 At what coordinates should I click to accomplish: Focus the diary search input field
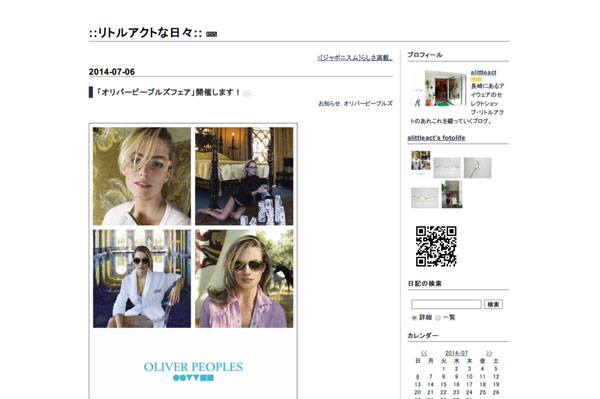click(x=446, y=304)
